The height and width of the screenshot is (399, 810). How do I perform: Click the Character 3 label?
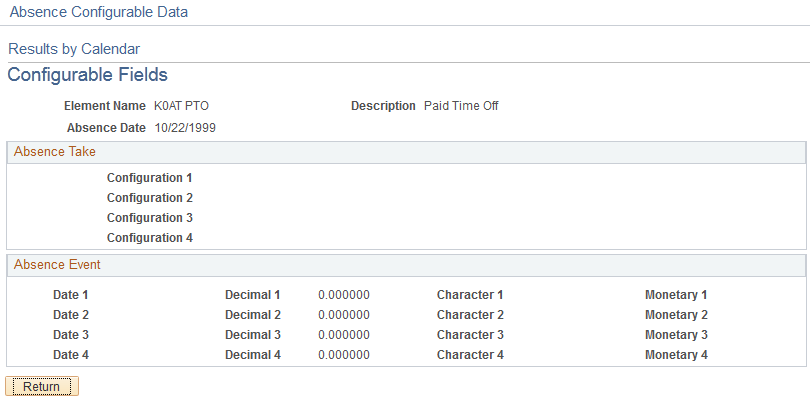click(470, 335)
